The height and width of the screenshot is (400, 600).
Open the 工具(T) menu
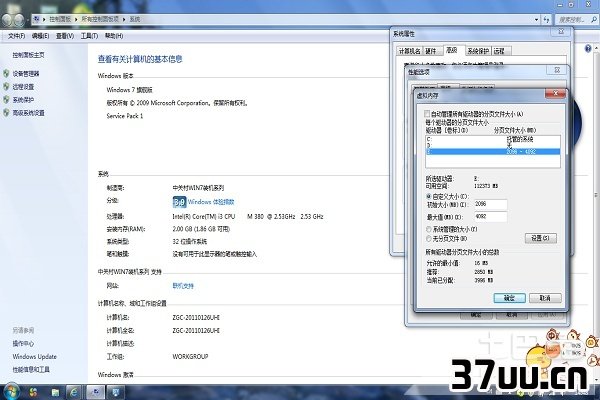[x=89, y=36]
